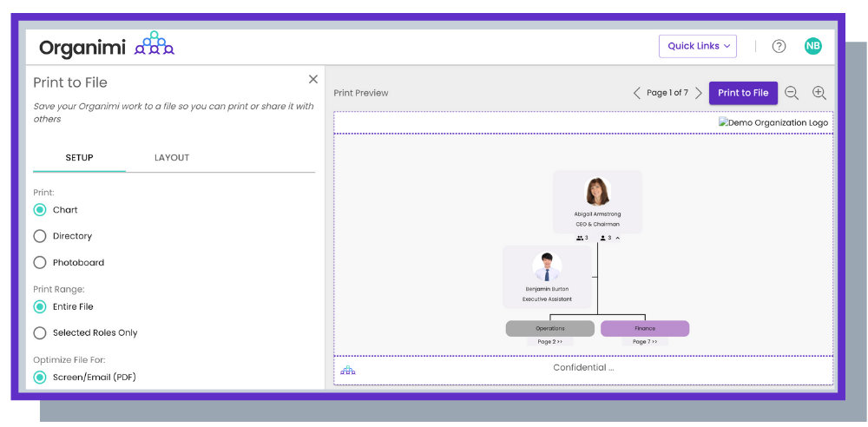Close the Print to File panel
This screenshot has width=868, height=427.
313,79
